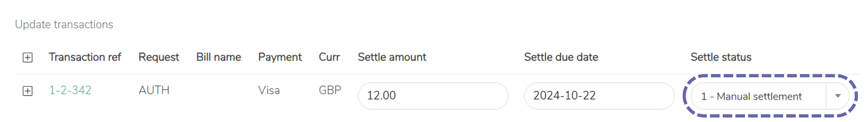Click the Curr column header
This screenshot has height=122, width=868.
(x=329, y=57)
